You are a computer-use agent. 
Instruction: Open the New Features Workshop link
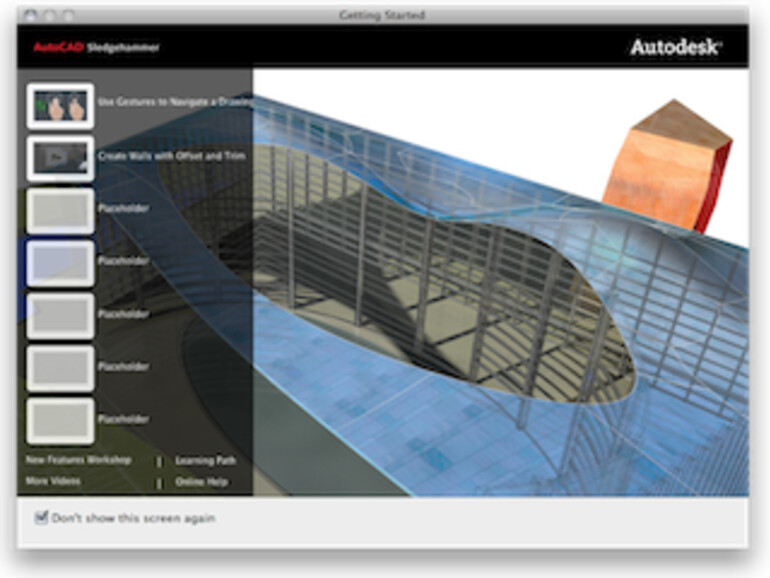tap(79, 460)
